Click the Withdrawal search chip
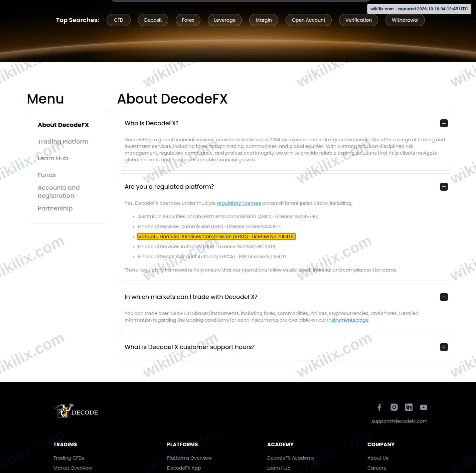 [405, 20]
